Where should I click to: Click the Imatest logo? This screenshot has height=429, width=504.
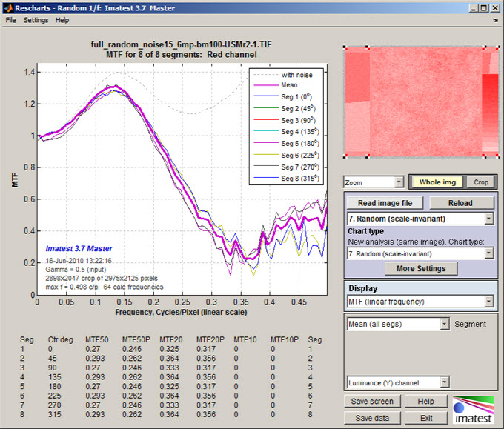coord(473,410)
